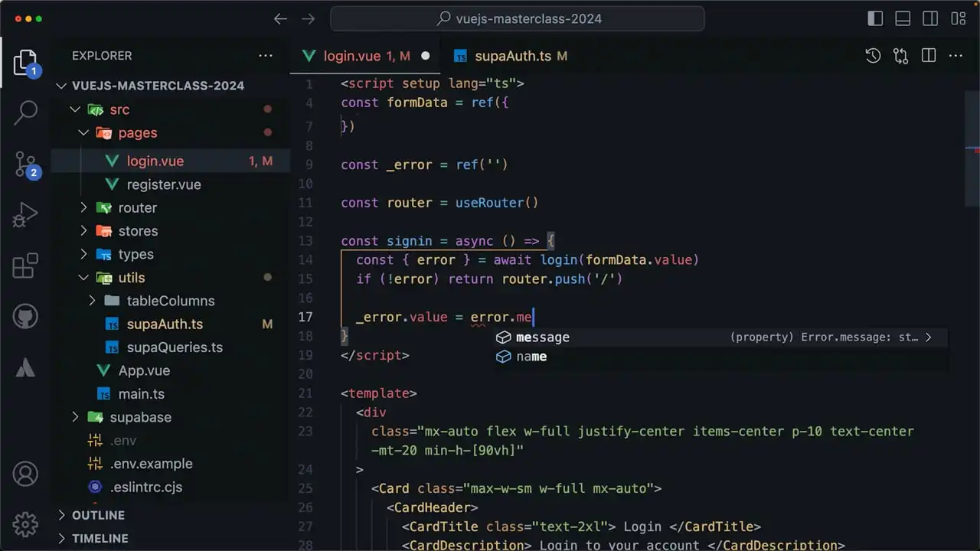
Task: Expand the tableColumns folder
Action: tap(92, 302)
